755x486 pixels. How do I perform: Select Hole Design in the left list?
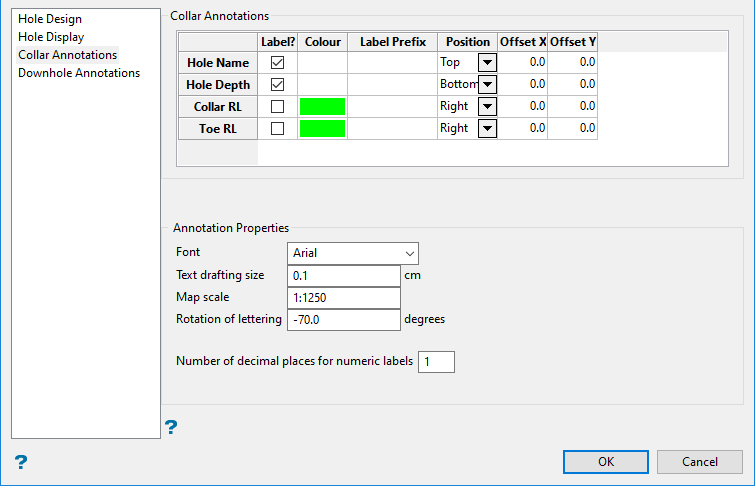click(50, 19)
